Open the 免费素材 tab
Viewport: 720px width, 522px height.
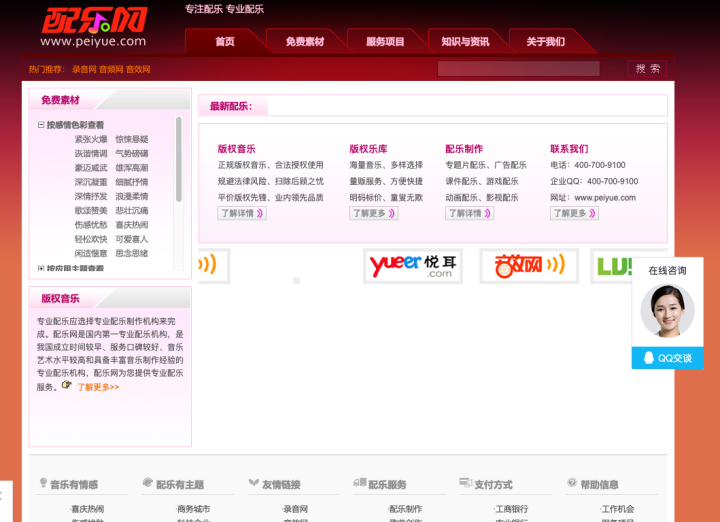(x=305, y=42)
